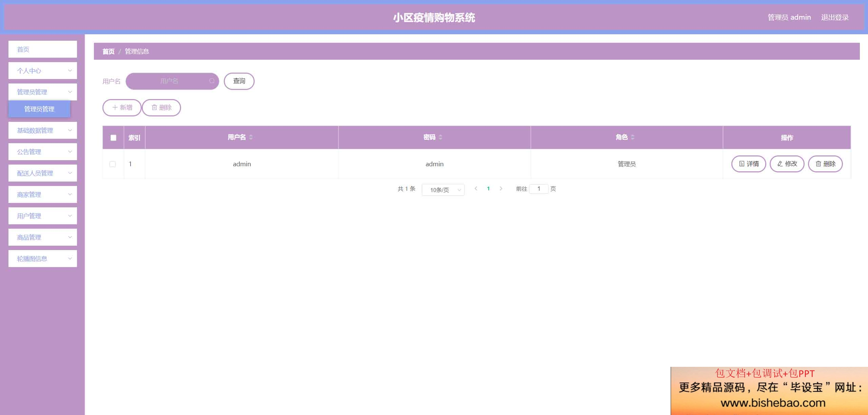Click the 共 1 条 total count text
This screenshot has height=415, width=868.
407,189
